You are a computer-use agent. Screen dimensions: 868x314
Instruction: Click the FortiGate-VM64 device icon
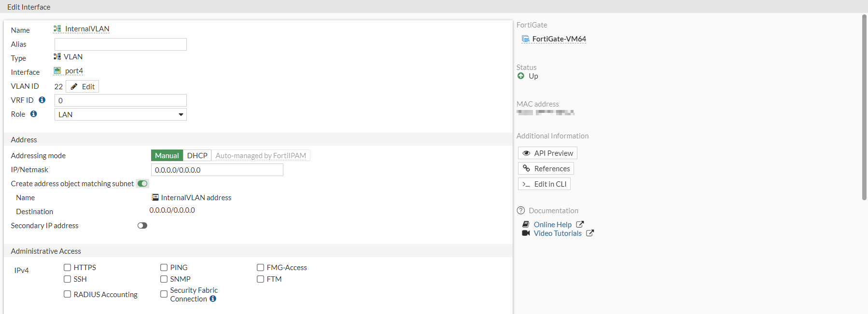click(x=525, y=39)
